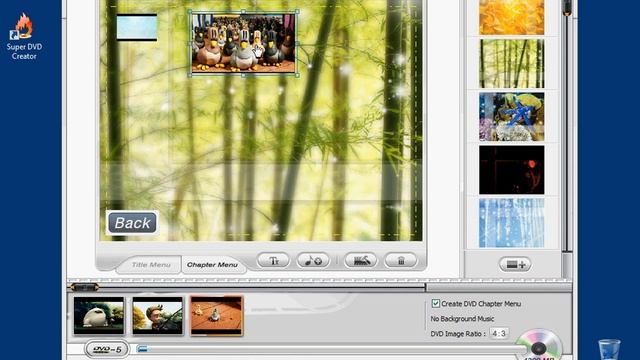Open the Recycle Bin on desktop
This screenshot has height=360, width=640.
(x=609, y=349)
